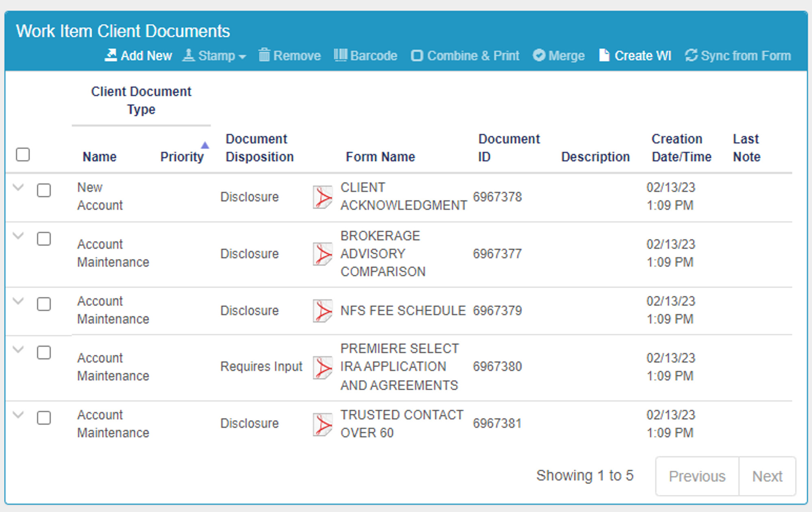Check the New Account row checkbox
Viewport: 812px width, 512px height.
[x=44, y=190]
